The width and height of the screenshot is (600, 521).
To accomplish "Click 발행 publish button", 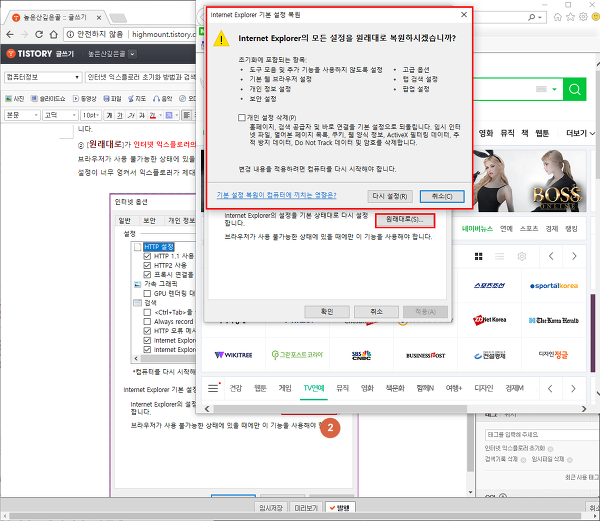I will 340,508.
